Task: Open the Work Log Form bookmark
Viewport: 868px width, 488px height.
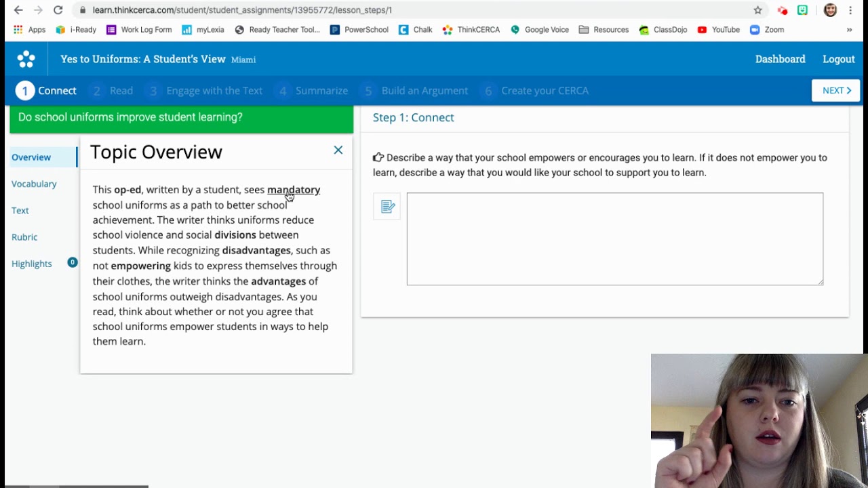Action: 139,30
